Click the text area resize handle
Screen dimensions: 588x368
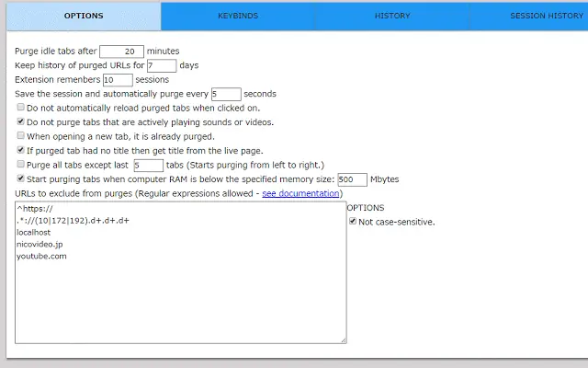tap(344, 340)
